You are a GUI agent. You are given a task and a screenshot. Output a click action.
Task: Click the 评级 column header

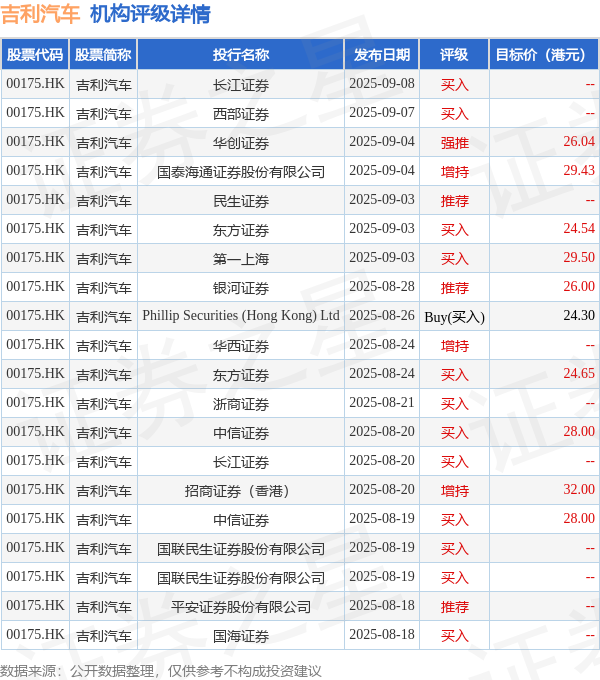click(454, 55)
